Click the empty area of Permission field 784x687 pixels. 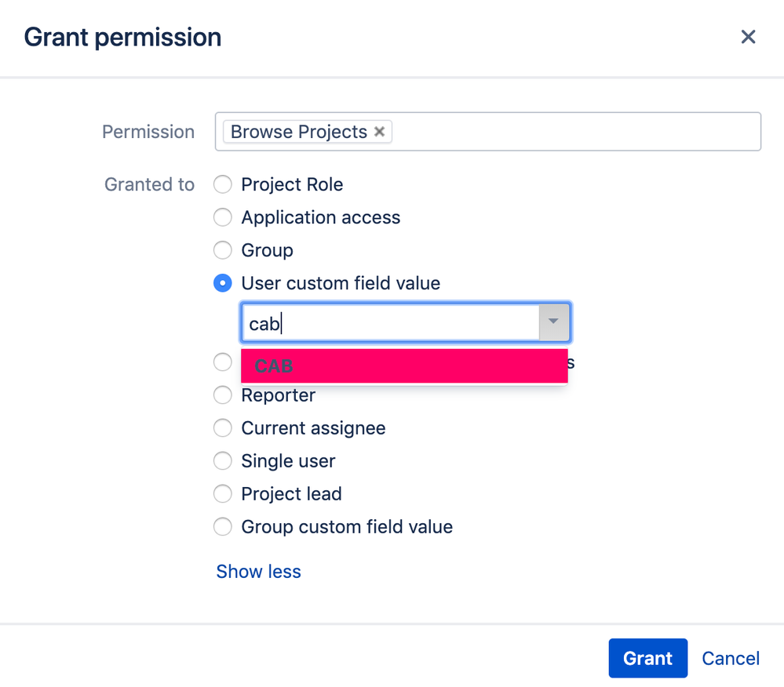573,132
